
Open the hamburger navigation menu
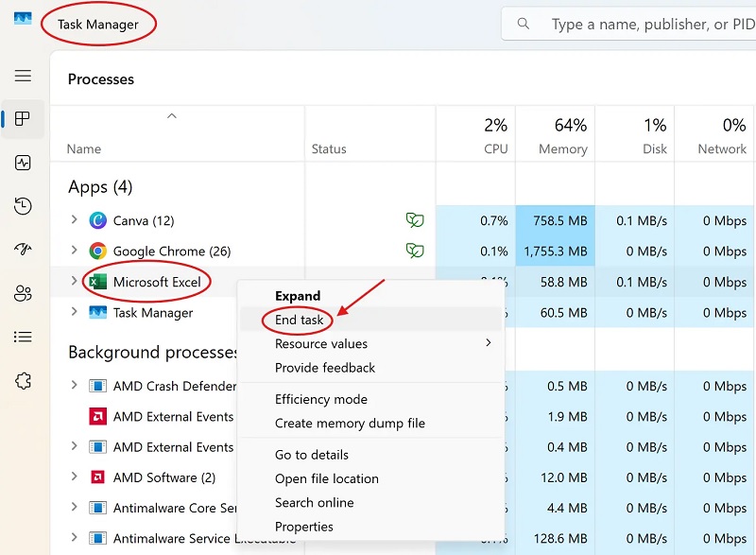(x=23, y=76)
